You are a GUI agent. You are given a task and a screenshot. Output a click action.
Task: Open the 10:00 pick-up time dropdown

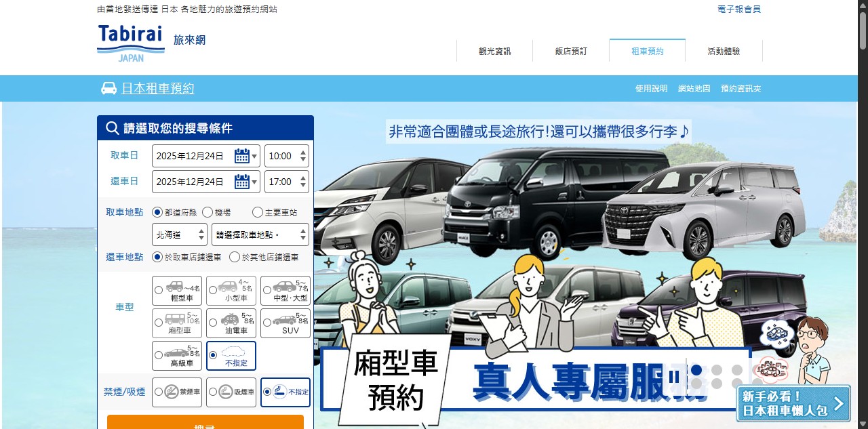tap(286, 156)
